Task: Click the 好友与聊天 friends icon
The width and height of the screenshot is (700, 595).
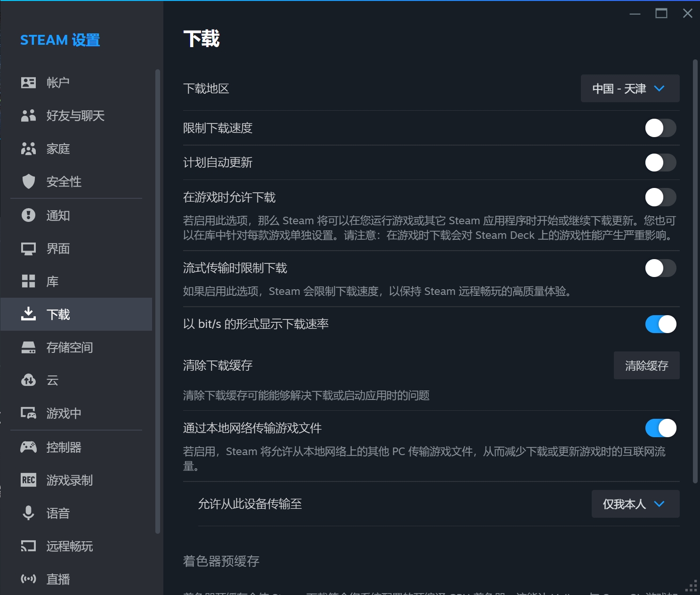Action: [28, 116]
